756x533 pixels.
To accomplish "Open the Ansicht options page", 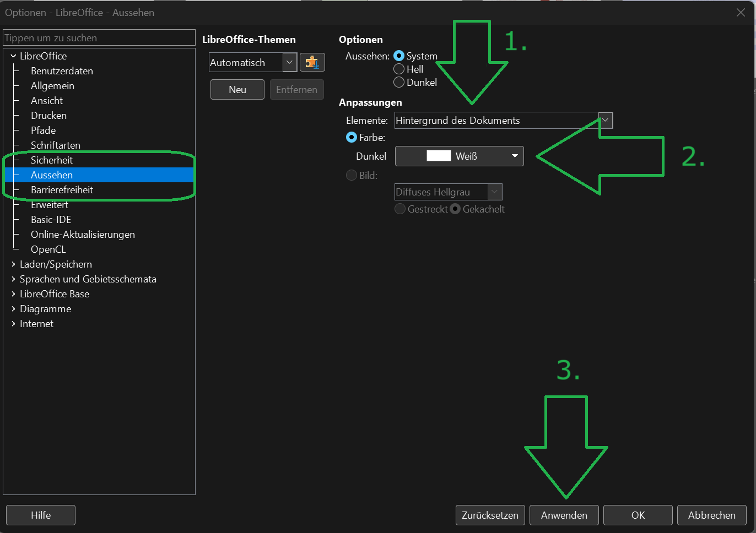I will point(47,101).
